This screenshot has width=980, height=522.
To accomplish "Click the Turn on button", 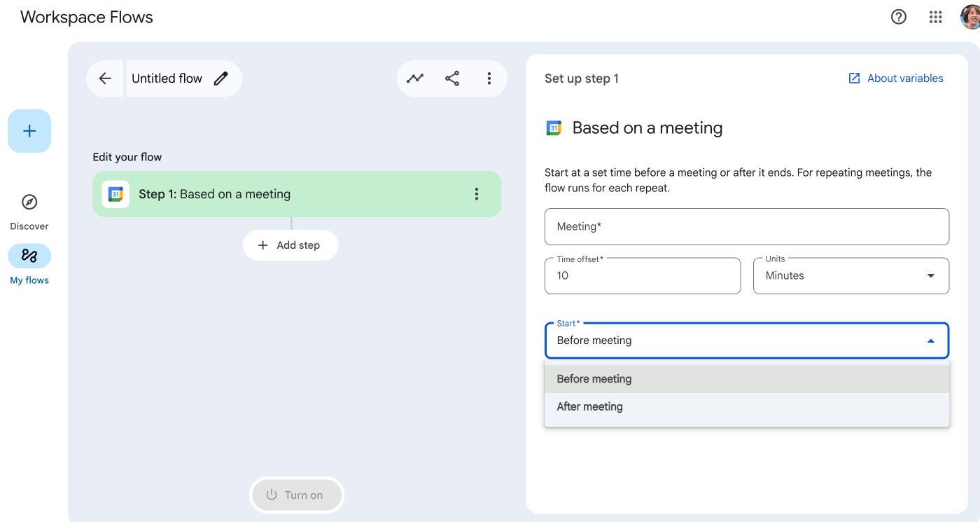I will 297,495.
